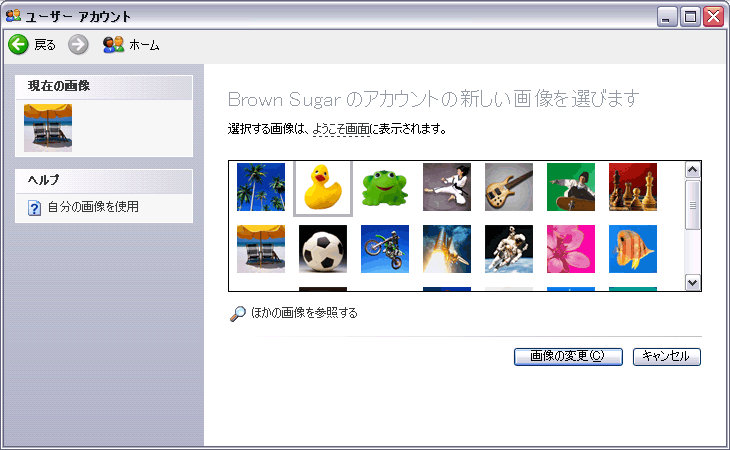Click the picture list scrollbar thumb
The height and width of the screenshot is (450, 730).
(692, 205)
